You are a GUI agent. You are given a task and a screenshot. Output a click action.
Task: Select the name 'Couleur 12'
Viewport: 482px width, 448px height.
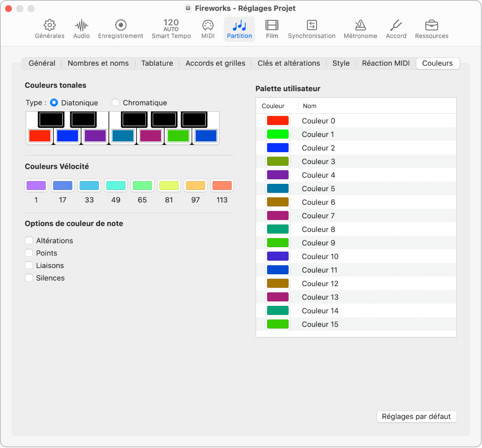pos(320,283)
